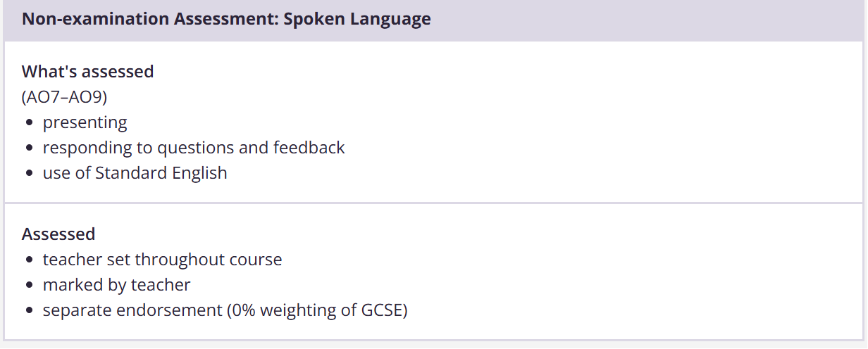Click responding to questions and feedback text
Image resolution: width=868 pixels, height=349 pixels.
(194, 148)
